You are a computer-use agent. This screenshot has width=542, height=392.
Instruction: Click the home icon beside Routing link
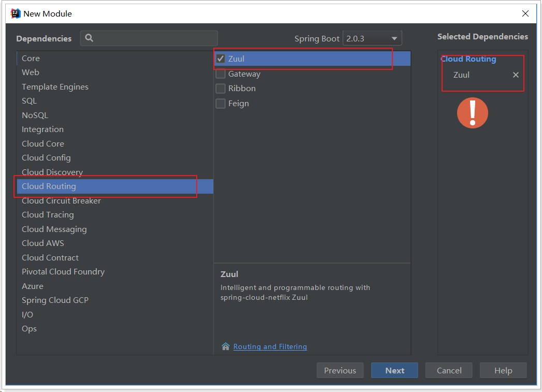(x=225, y=346)
